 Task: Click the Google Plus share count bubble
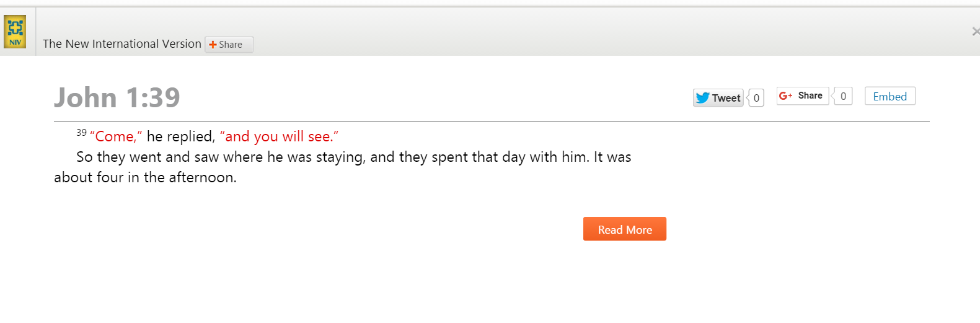(843, 96)
